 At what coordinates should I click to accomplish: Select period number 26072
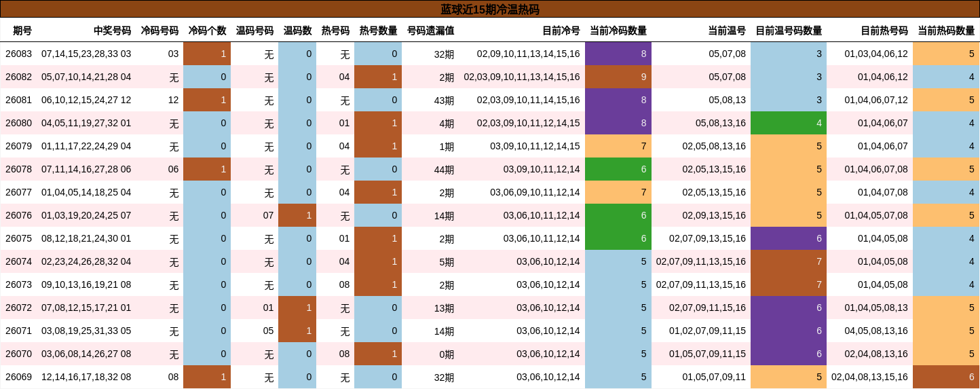[x=18, y=308]
